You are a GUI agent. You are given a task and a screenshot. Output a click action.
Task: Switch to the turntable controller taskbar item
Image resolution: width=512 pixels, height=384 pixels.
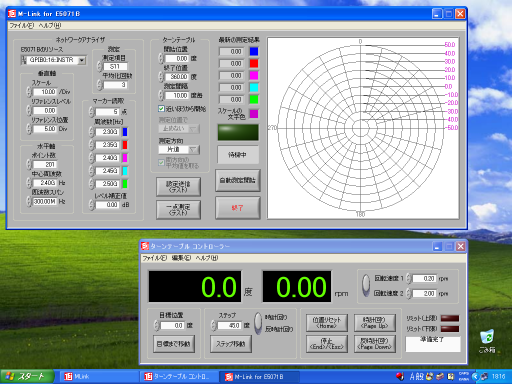click(x=179, y=377)
